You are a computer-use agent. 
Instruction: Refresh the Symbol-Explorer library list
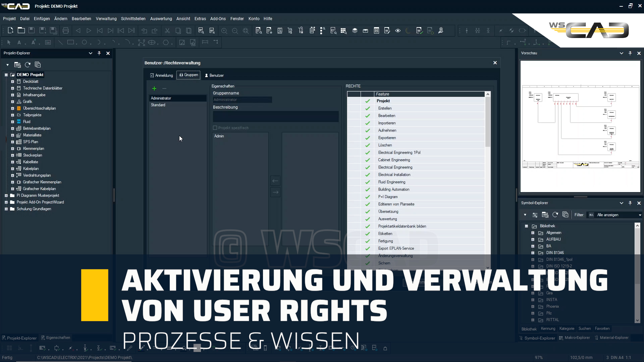coord(555,215)
